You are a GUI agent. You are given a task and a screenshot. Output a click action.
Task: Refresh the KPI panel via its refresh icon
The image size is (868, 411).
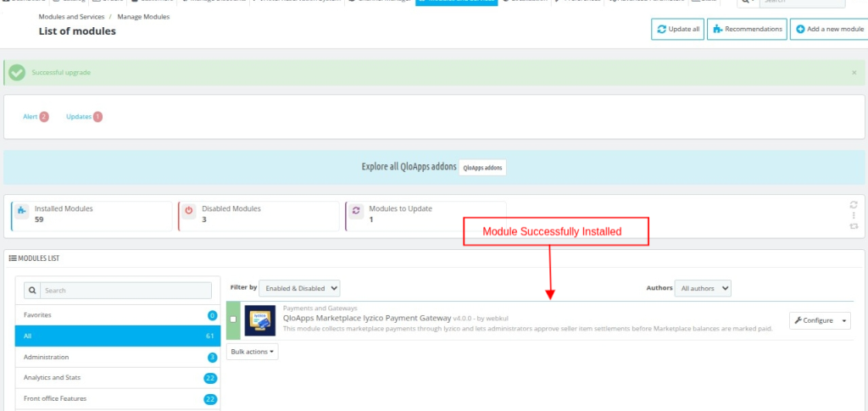point(854,205)
